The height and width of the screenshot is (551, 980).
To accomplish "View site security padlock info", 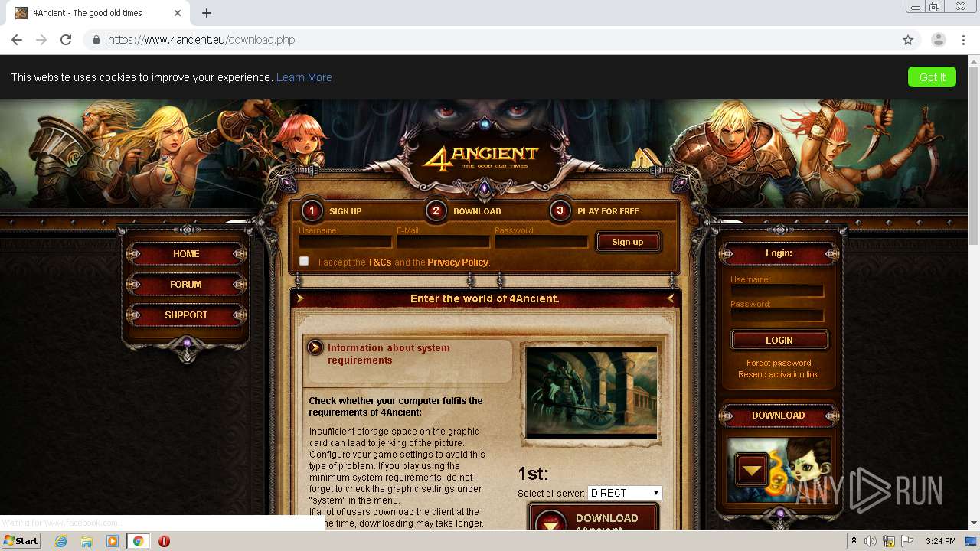I will (x=96, y=40).
